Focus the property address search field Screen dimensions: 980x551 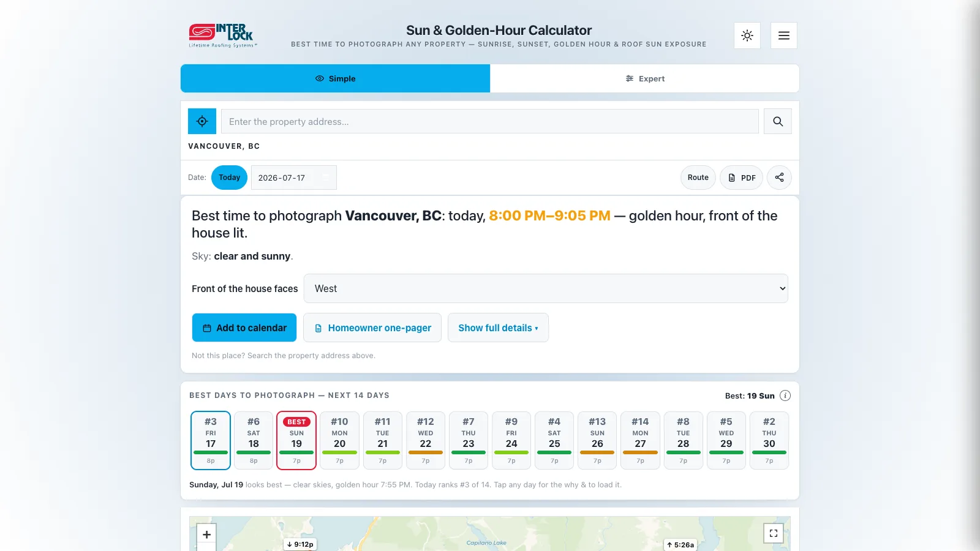490,121
